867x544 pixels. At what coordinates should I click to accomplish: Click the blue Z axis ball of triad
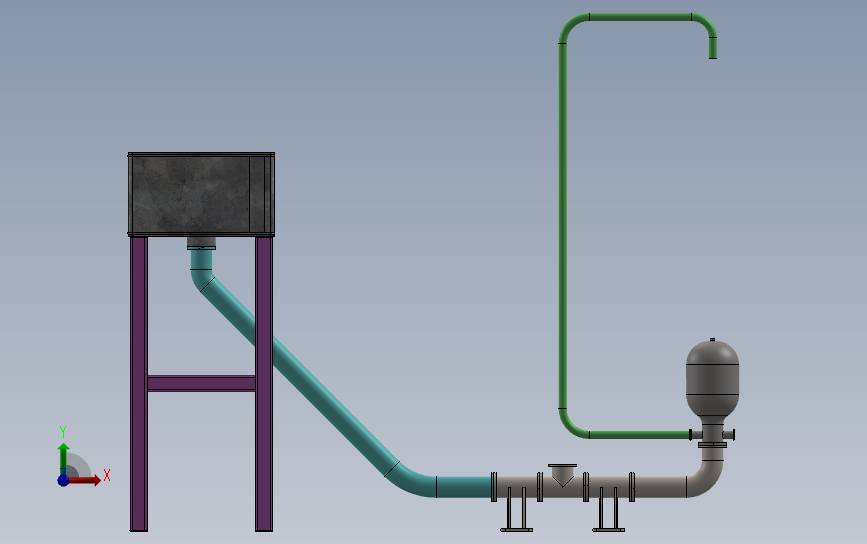tap(63, 480)
